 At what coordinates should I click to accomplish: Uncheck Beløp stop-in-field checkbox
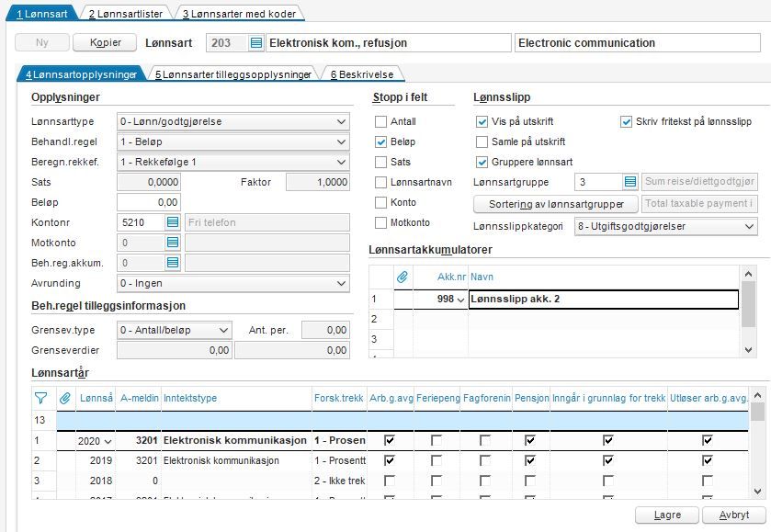click(x=380, y=141)
